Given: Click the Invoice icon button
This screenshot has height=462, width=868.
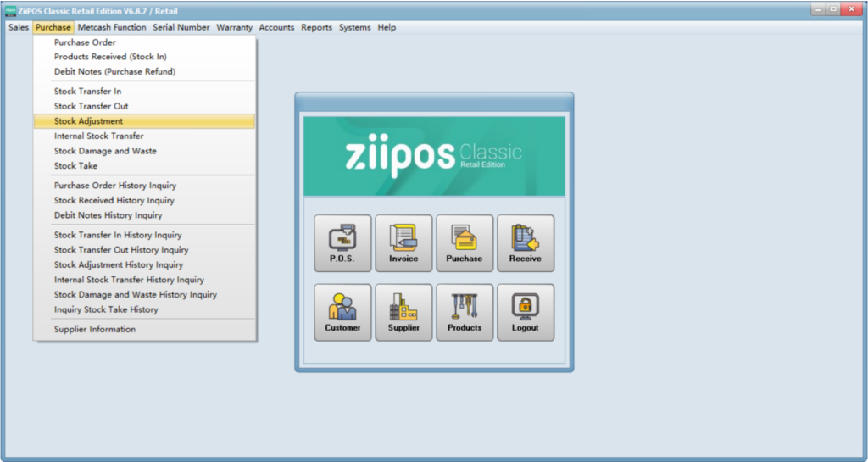Looking at the screenshot, I should [x=403, y=243].
